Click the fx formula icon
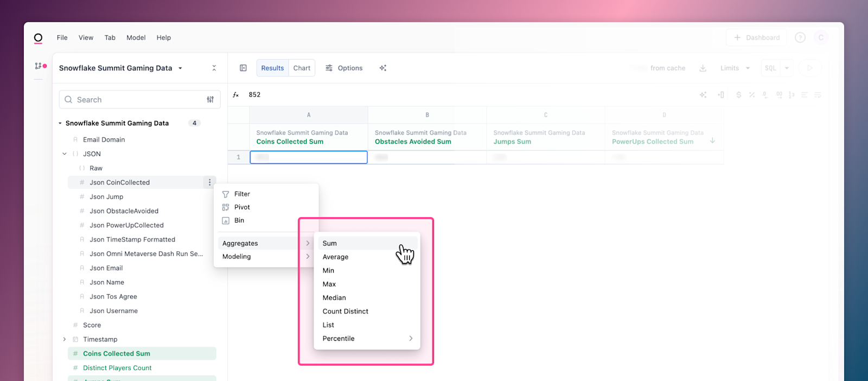 (x=236, y=95)
